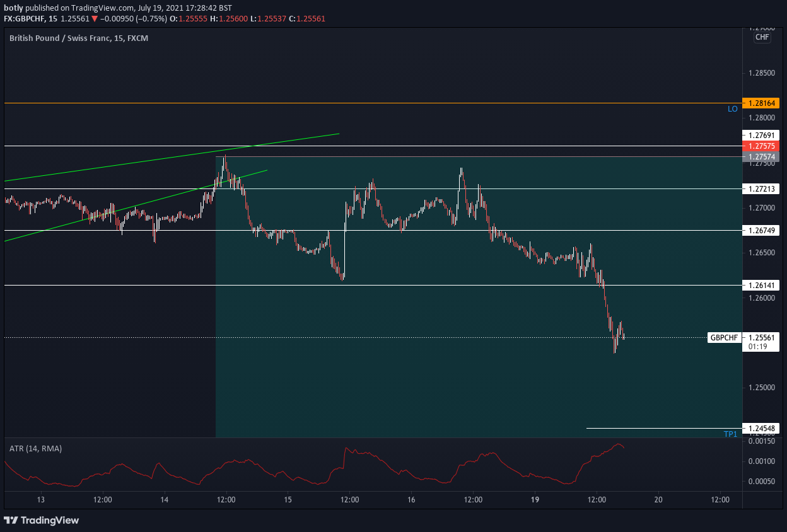Select the red 1.27575 price label

point(761,146)
